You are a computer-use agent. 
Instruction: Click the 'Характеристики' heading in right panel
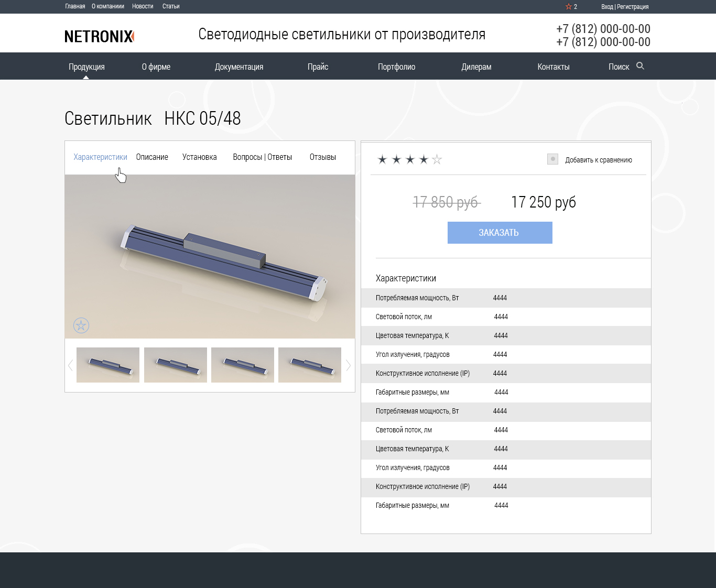(406, 278)
